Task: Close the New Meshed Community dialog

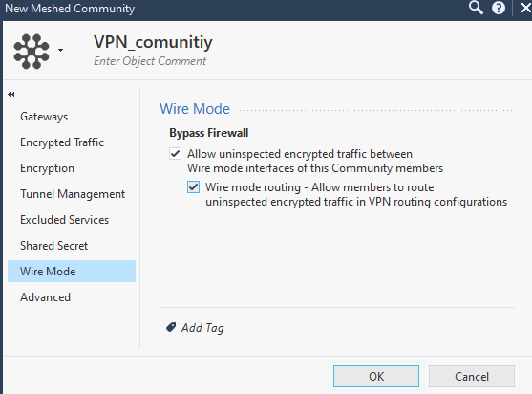Action: (x=525, y=8)
